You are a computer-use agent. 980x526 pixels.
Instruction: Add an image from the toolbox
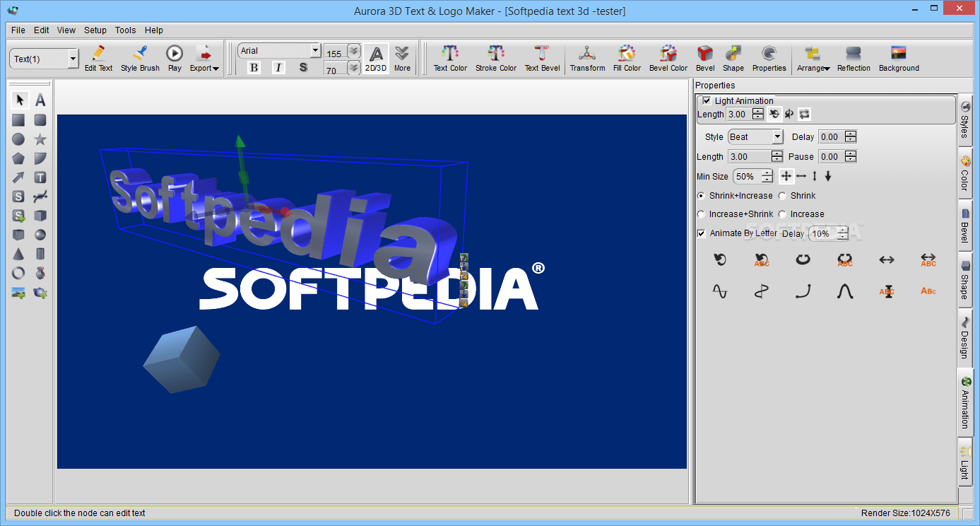click(x=19, y=292)
